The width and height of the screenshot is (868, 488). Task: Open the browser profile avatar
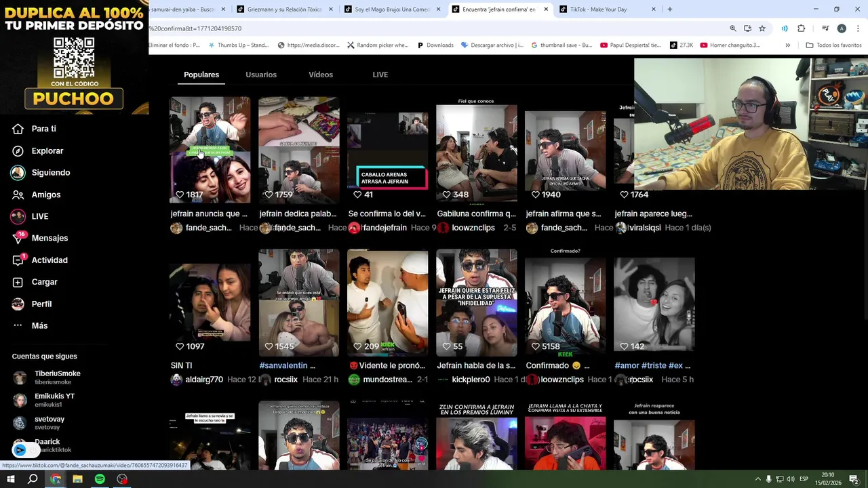pyautogui.click(x=842, y=28)
